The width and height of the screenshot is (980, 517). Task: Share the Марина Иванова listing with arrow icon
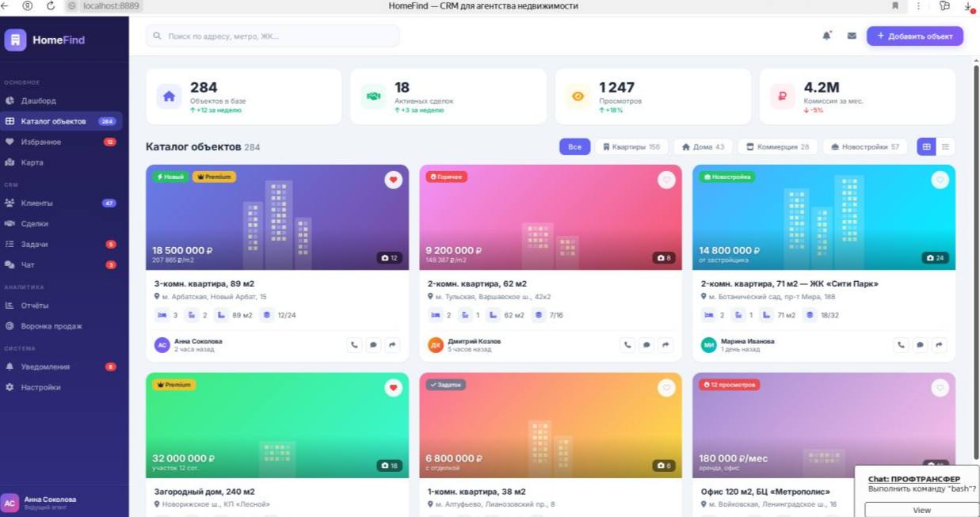coord(940,344)
